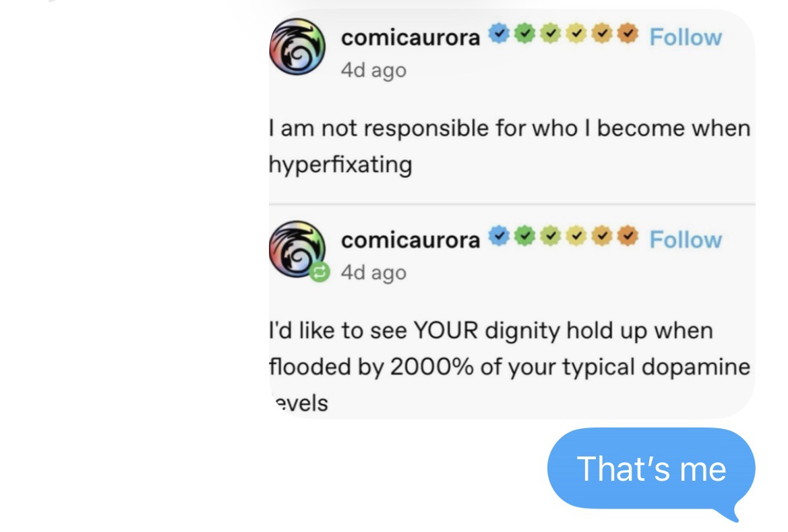Click the blue checkmark badge in second post
The image size is (788, 532).
click(497, 236)
